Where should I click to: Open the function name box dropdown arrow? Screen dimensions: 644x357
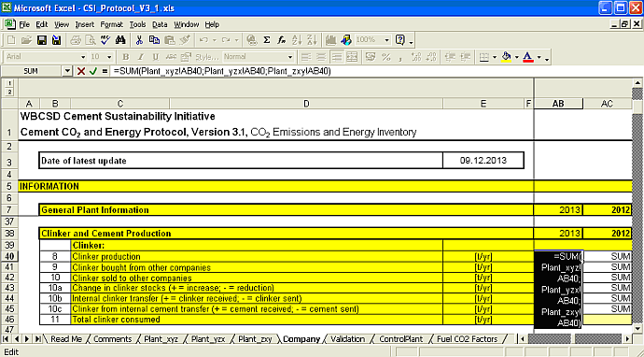tap(68, 71)
